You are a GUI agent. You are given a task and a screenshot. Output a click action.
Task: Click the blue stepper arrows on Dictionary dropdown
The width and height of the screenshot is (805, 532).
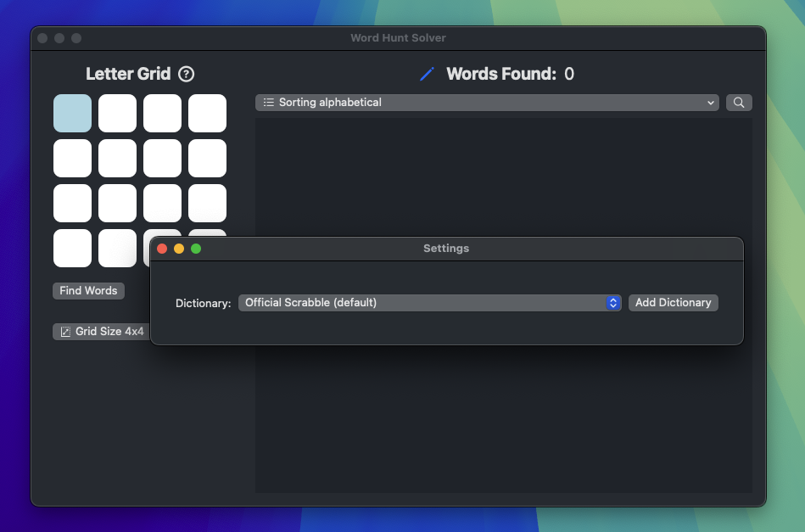click(612, 303)
